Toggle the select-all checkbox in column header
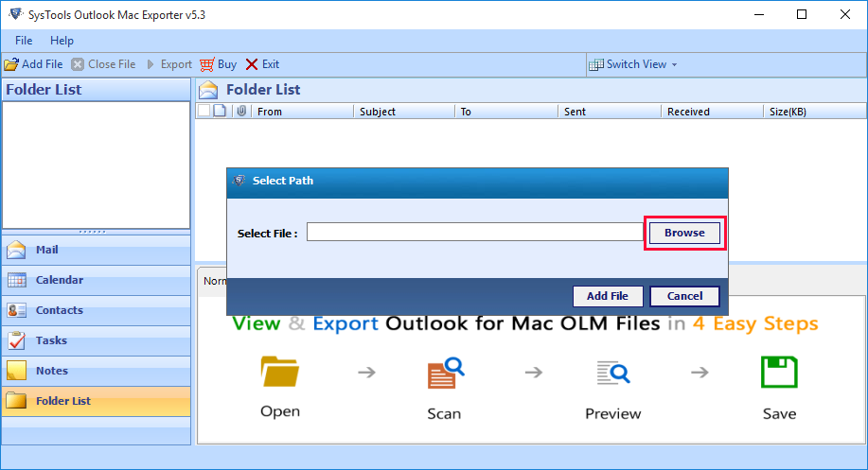 [x=204, y=111]
